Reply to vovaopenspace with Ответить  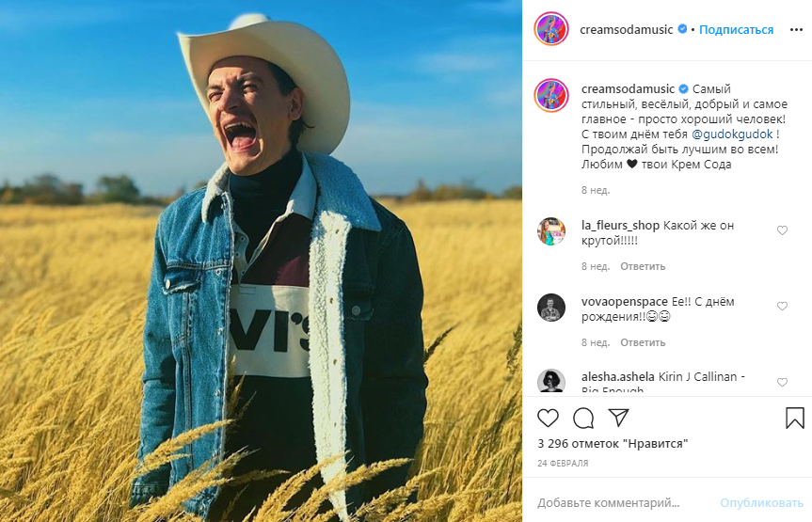point(643,342)
